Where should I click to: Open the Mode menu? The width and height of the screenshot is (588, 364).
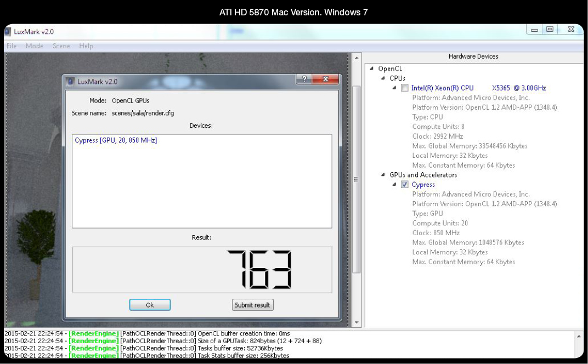(35, 46)
